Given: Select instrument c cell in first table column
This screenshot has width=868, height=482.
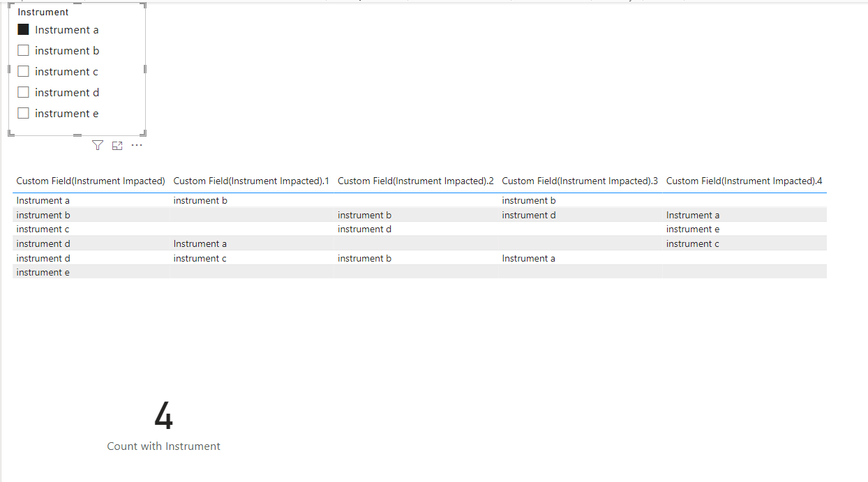Looking at the screenshot, I should coord(43,229).
